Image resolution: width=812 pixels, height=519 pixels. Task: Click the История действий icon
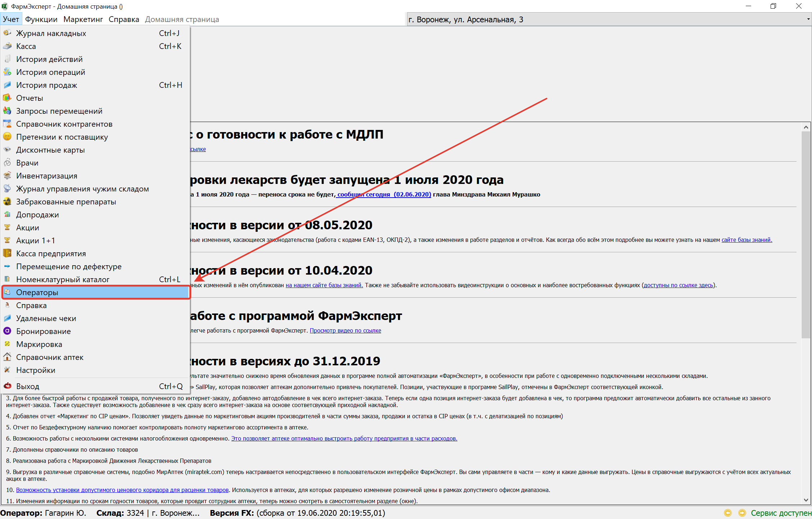click(x=7, y=59)
